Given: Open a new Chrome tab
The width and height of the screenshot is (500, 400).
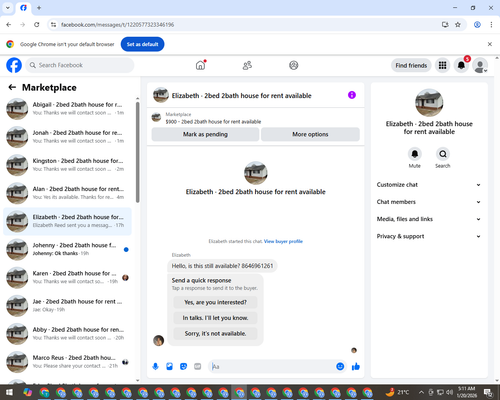Looking at the screenshot, I should (x=39, y=8).
